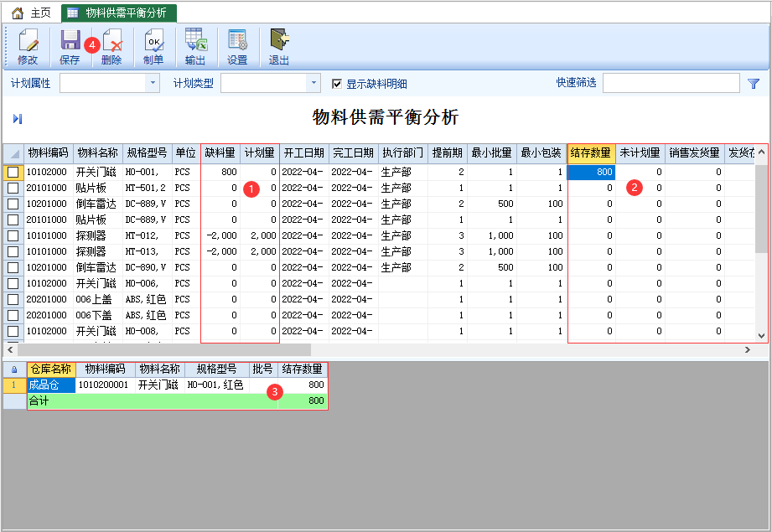This screenshot has width=772, height=532.
Task: Check the row checkbox for 倒车雷达 DC-889
Action: click(13, 204)
